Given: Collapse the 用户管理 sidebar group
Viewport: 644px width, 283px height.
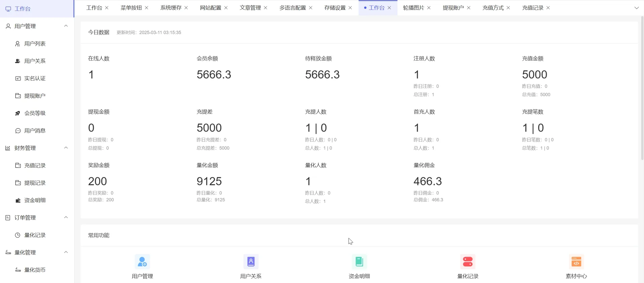Looking at the screenshot, I should tap(66, 26).
